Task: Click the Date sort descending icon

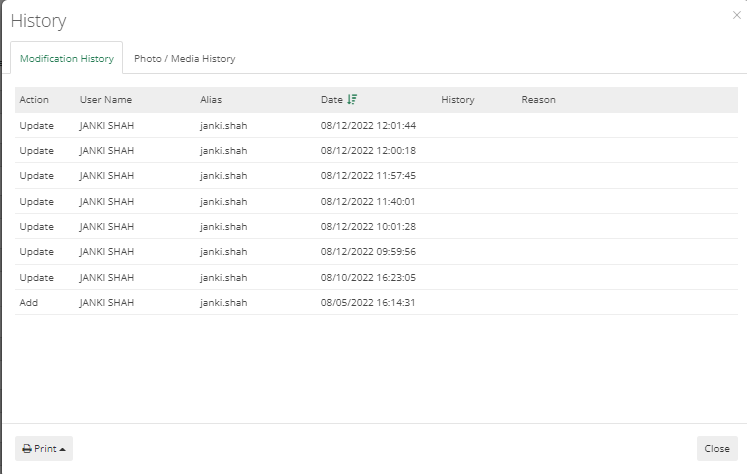Action: pos(352,100)
